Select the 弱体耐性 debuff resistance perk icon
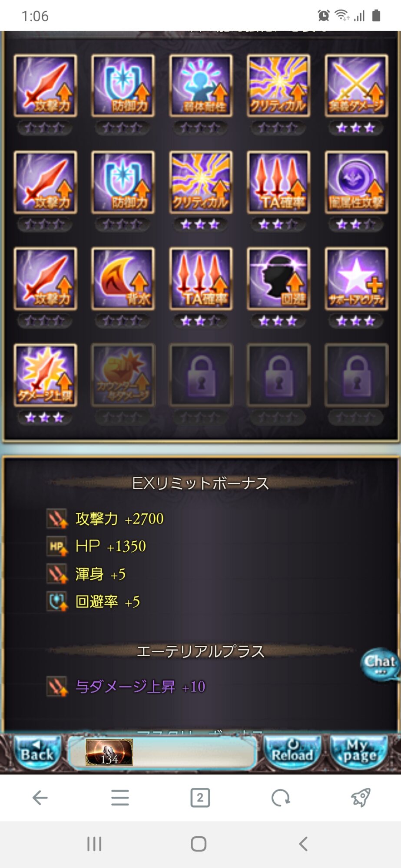Screen dimensions: 401x868 (x=201, y=85)
